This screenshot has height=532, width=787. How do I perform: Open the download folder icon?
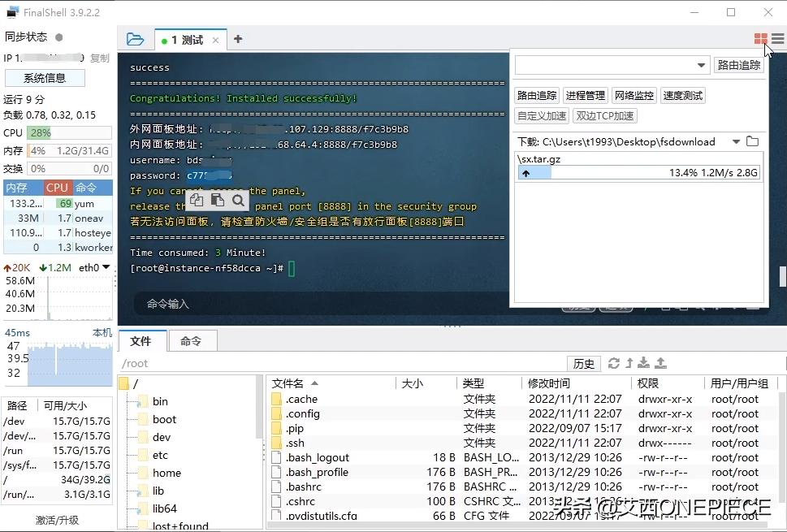752,141
